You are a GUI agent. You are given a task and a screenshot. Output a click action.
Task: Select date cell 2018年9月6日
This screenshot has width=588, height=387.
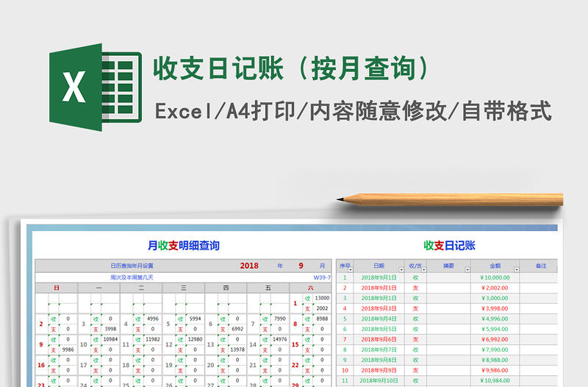point(379,339)
